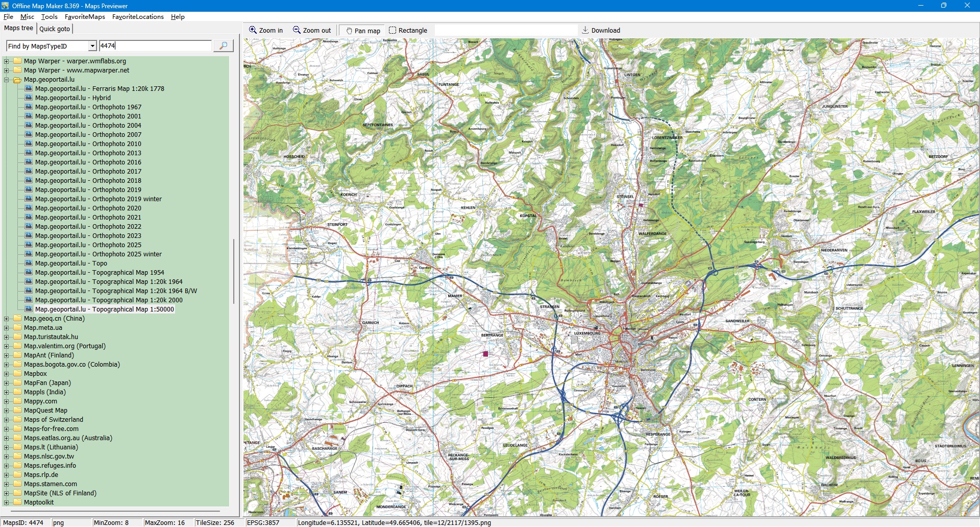This screenshot has height=527, width=980.
Task: Click the Download arrow icon
Action: [585, 30]
